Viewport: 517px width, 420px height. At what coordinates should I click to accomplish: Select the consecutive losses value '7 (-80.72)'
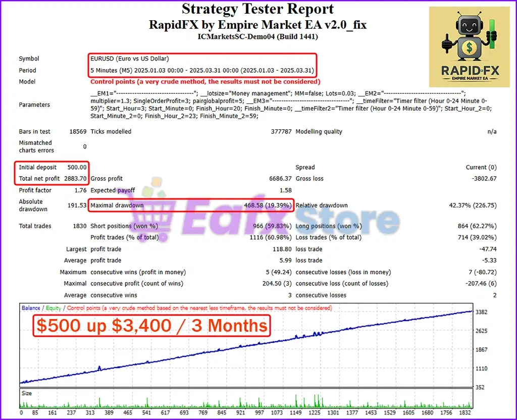(482, 272)
